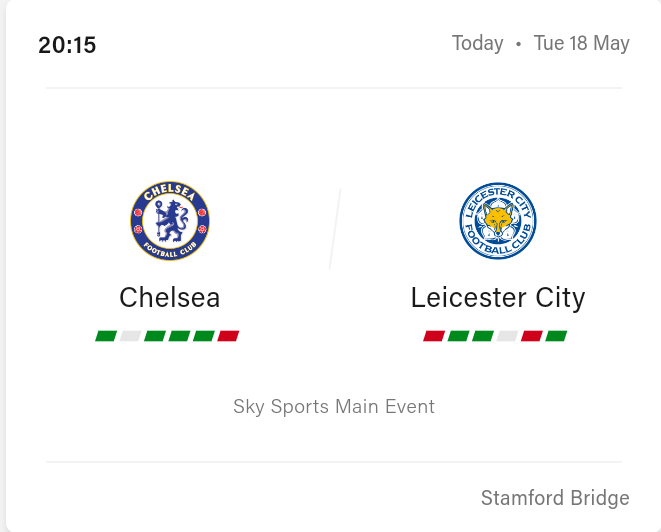Click the Tue 18 May date label
Image resolution: width=661 pixels, height=532 pixels.
pos(582,43)
